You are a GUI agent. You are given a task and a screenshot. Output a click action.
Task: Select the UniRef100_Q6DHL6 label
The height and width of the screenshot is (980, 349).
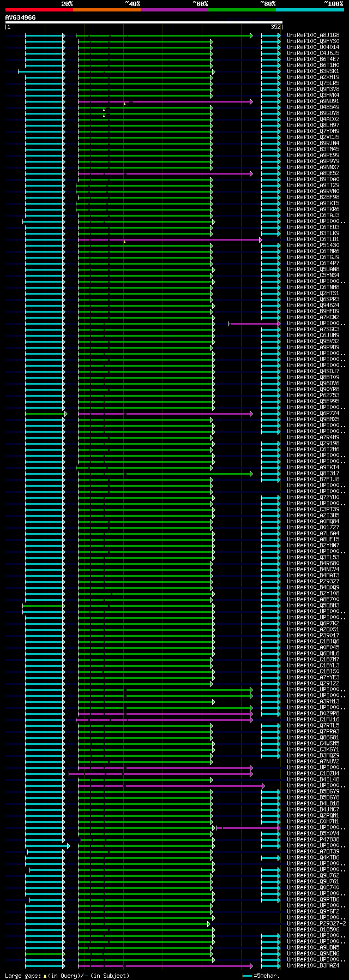313,654
